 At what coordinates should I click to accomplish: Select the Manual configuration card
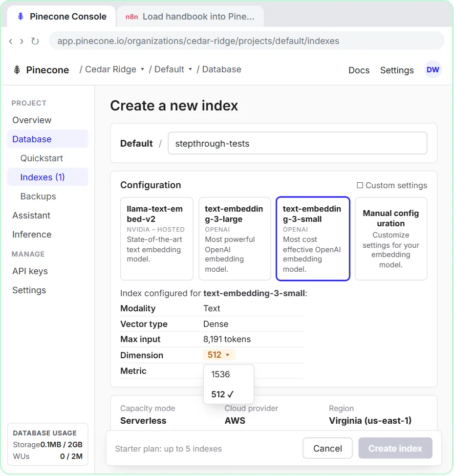point(391,238)
